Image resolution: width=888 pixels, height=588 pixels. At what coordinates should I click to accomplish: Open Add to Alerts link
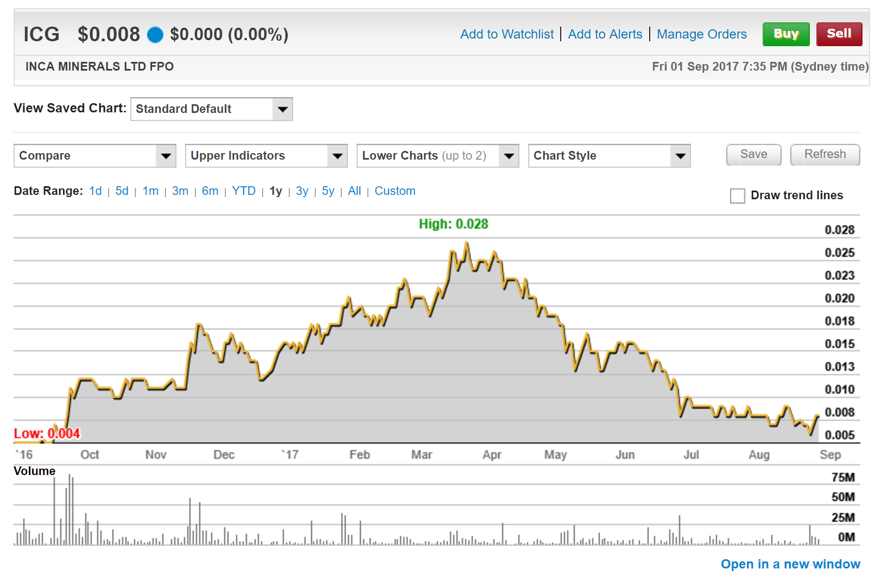coord(605,34)
